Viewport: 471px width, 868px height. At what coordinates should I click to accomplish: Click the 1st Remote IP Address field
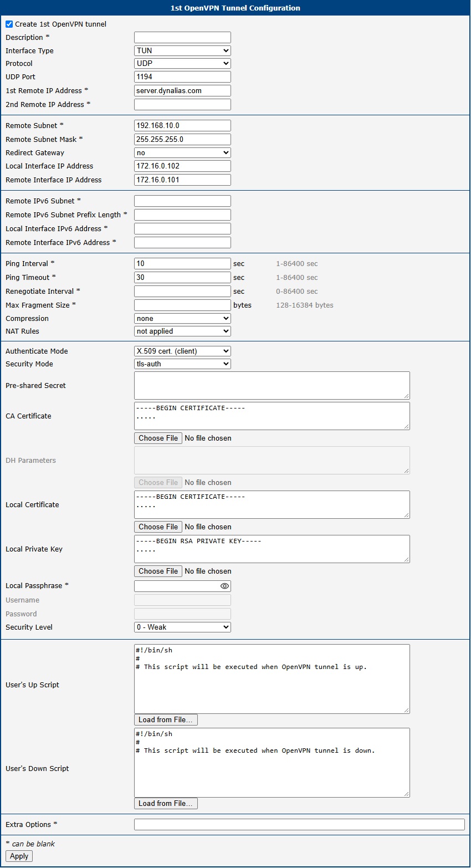tap(182, 90)
